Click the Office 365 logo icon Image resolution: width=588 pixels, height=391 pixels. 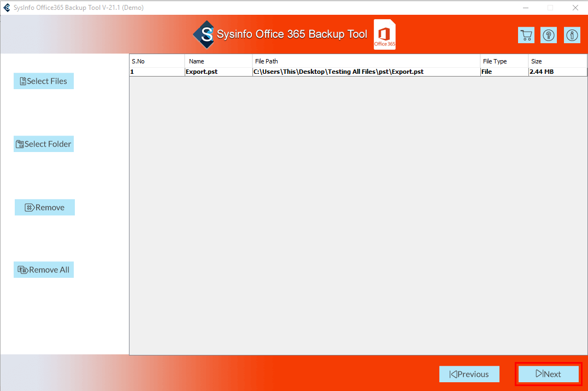tap(385, 34)
